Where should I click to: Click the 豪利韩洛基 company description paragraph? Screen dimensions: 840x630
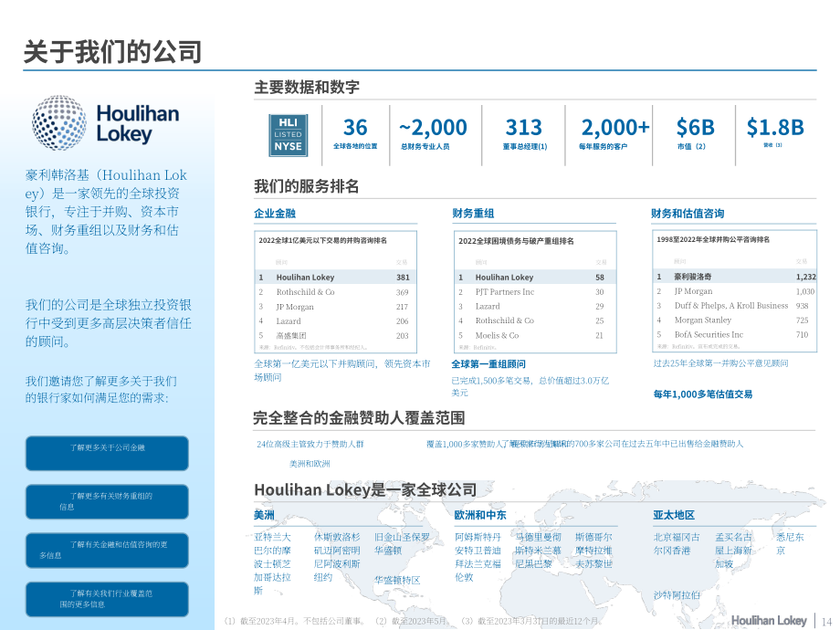(x=106, y=212)
